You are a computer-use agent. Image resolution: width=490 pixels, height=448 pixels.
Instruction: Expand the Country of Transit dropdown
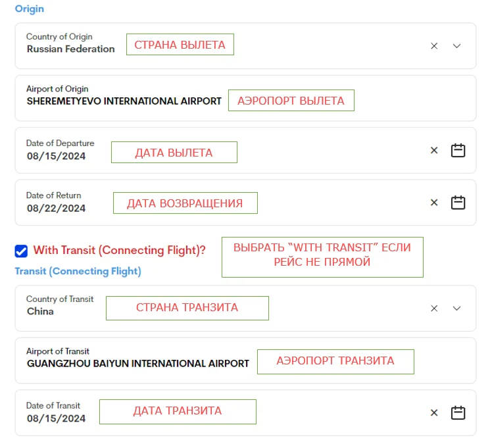click(457, 309)
